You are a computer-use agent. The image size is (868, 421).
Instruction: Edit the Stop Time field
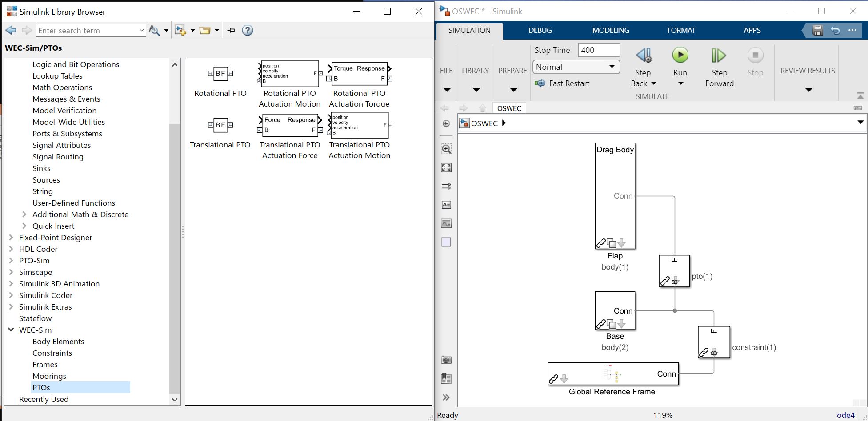tap(599, 50)
